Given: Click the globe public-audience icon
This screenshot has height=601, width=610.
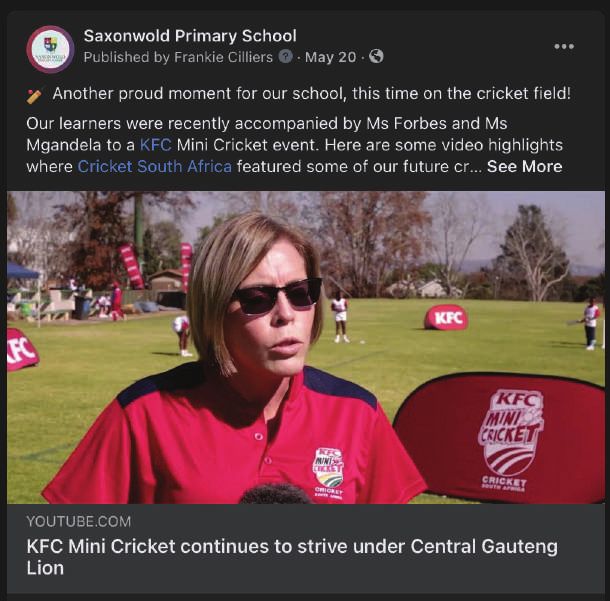Looking at the screenshot, I should click(x=376, y=57).
